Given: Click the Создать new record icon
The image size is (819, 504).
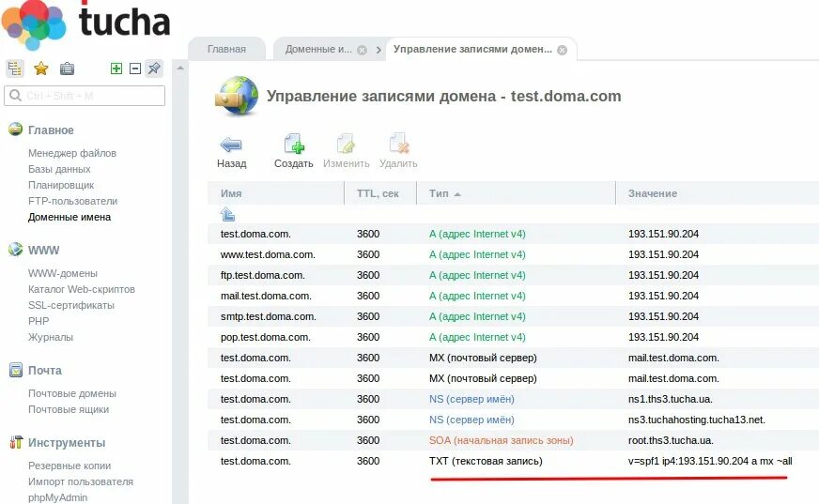Looking at the screenshot, I should [294, 145].
